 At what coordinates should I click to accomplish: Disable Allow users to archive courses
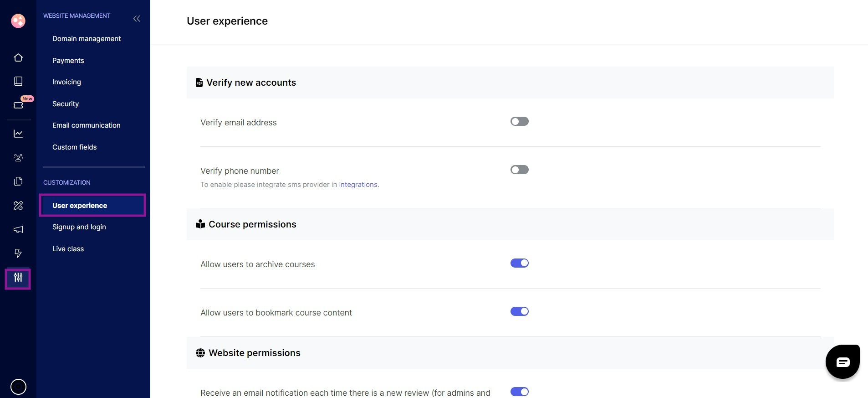pos(519,263)
